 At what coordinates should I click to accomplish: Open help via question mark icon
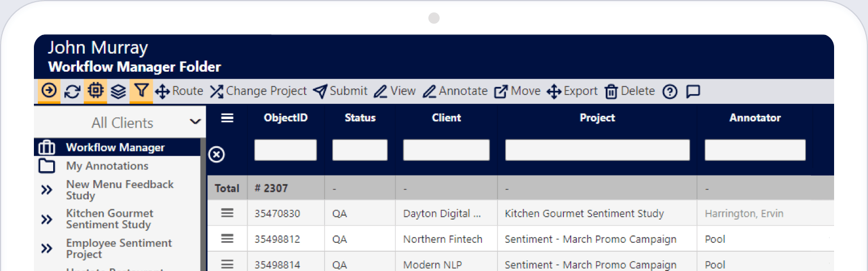pos(670,91)
